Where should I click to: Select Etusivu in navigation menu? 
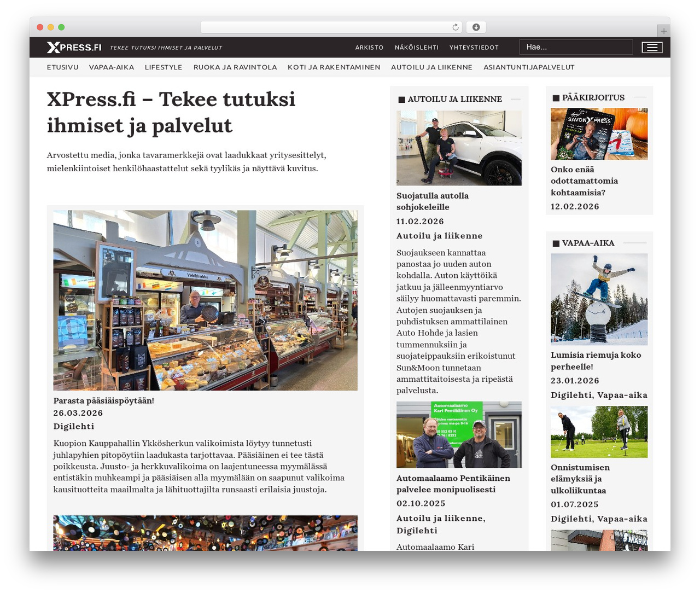[x=63, y=67]
